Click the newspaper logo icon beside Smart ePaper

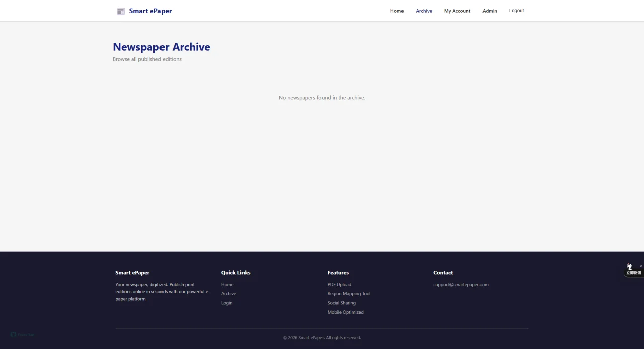121,11
